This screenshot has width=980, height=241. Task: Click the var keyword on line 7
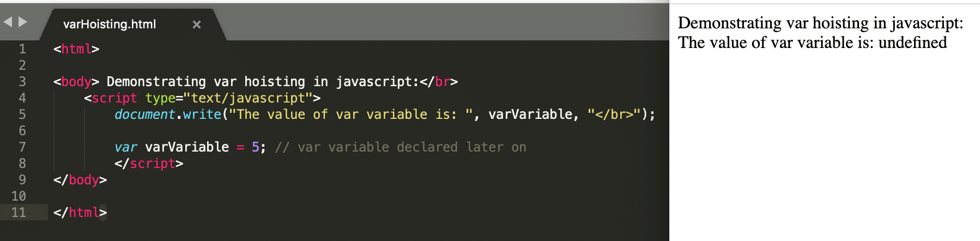(126, 147)
